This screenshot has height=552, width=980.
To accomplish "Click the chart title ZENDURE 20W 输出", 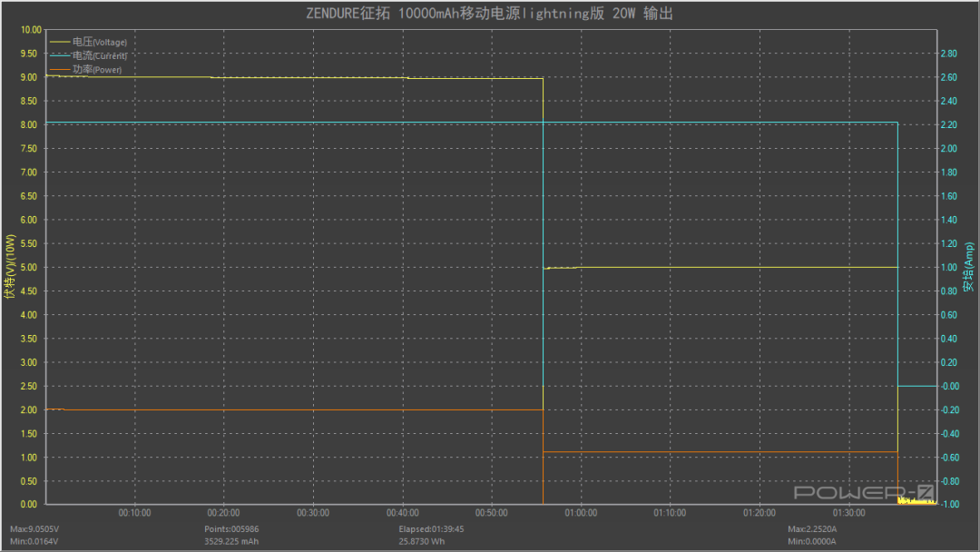I will [x=489, y=13].
